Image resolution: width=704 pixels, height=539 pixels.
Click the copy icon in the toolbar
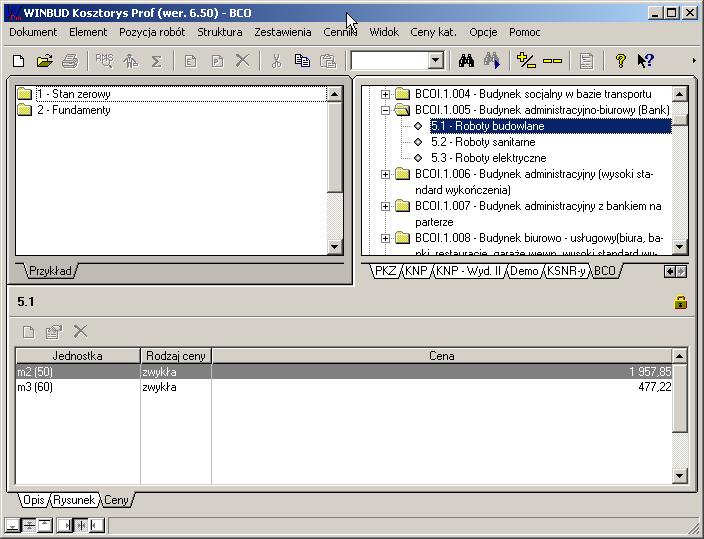302,61
